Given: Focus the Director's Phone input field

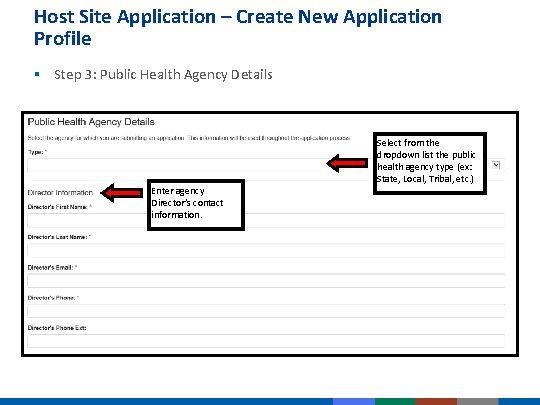Looking at the screenshot, I should pyautogui.click(x=266, y=311).
